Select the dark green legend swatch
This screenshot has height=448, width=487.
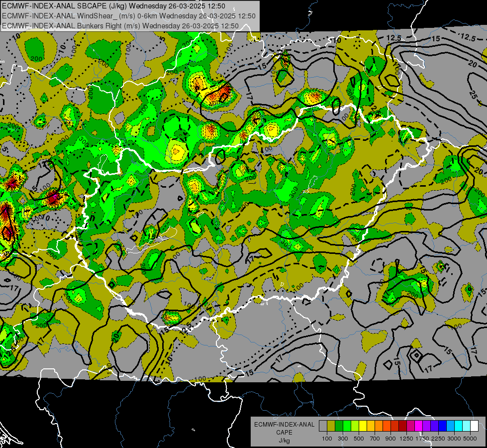click(339, 426)
